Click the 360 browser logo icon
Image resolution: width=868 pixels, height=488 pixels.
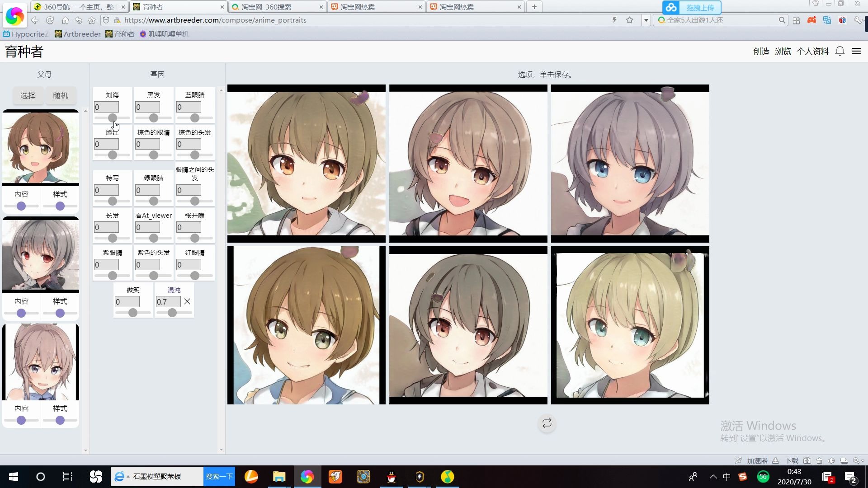(14, 16)
